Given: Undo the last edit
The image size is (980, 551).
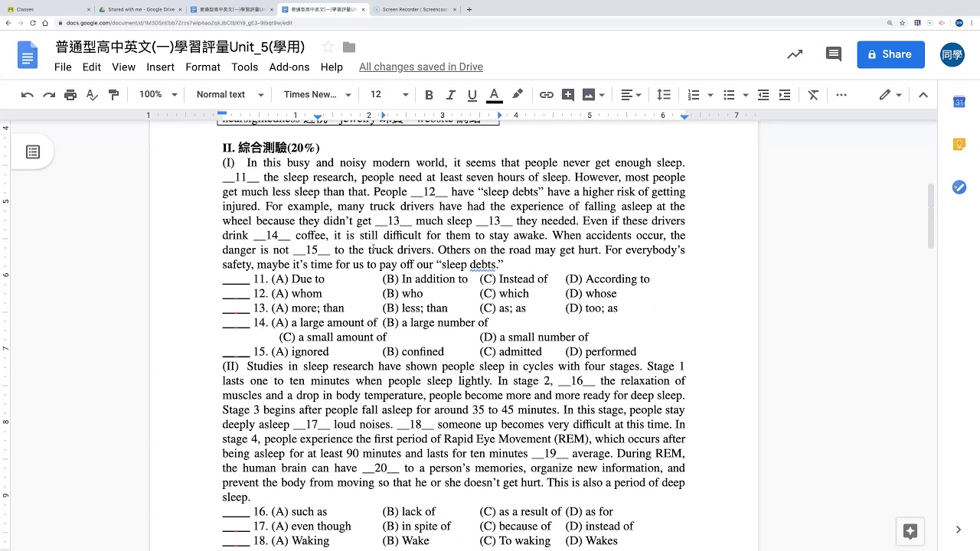Looking at the screenshot, I should (28, 95).
